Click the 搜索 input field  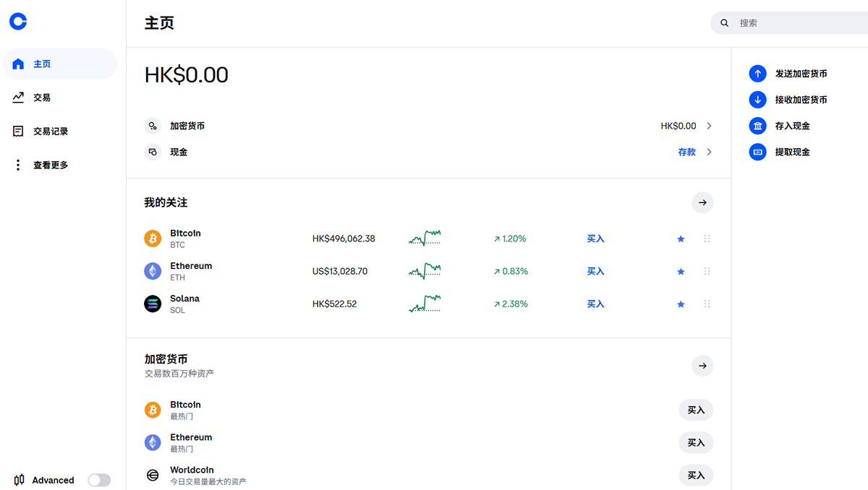(789, 23)
